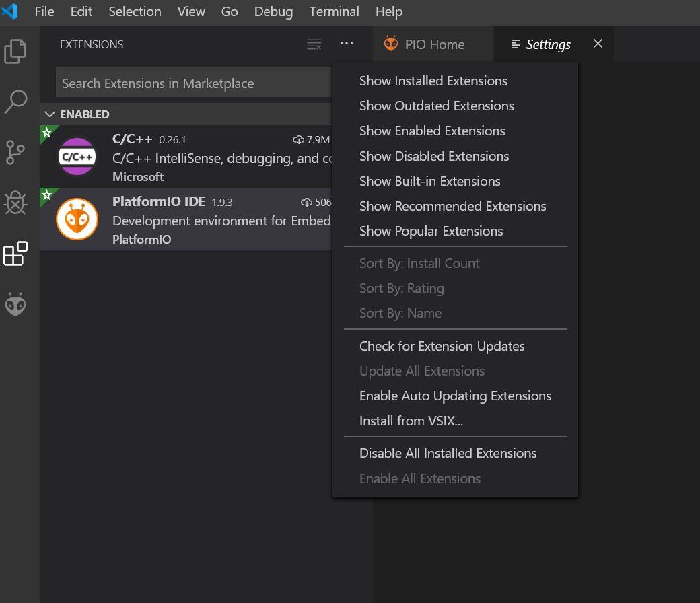Click the PlatformIO IDE version 1.9.3 label
The height and width of the screenshot is (603, 700).
coord(222,202)
